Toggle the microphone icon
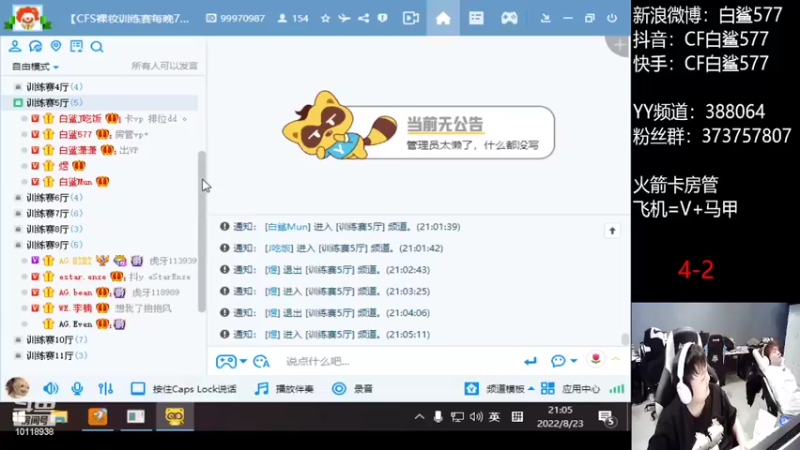The width and height of the screenshot is (800, 450). click(77, 389)
